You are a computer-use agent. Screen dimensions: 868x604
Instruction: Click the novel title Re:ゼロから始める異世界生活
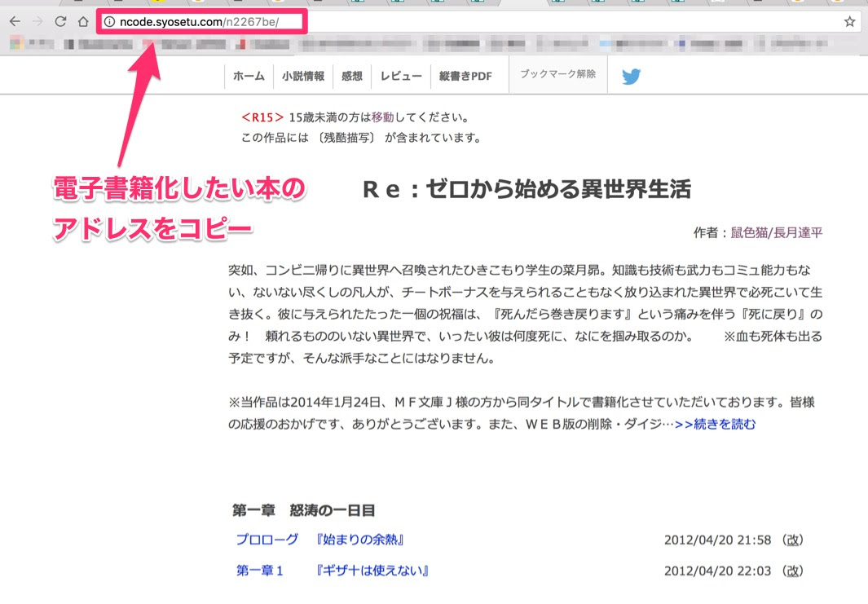pyautogui.click(x=527, y=189)
